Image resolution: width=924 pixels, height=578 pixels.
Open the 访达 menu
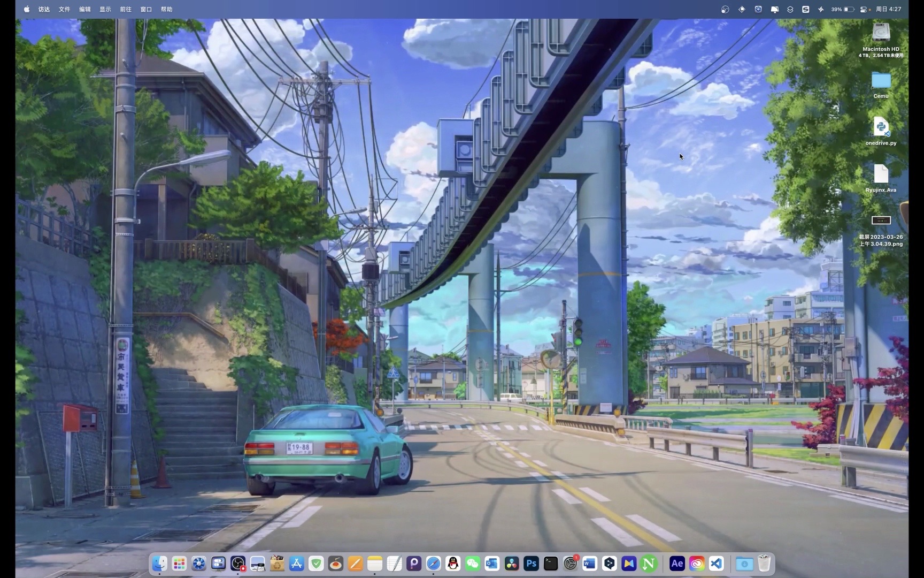pos(44,9)
